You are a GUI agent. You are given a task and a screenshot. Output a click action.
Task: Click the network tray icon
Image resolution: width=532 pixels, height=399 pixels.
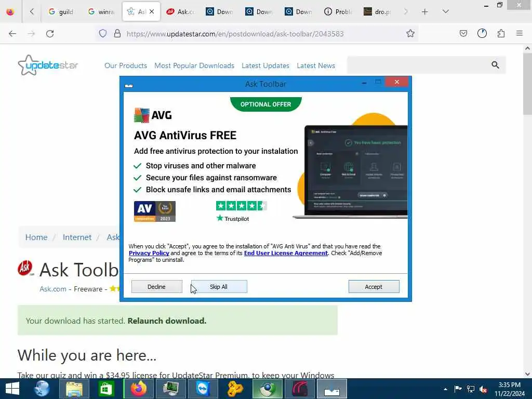471,389
